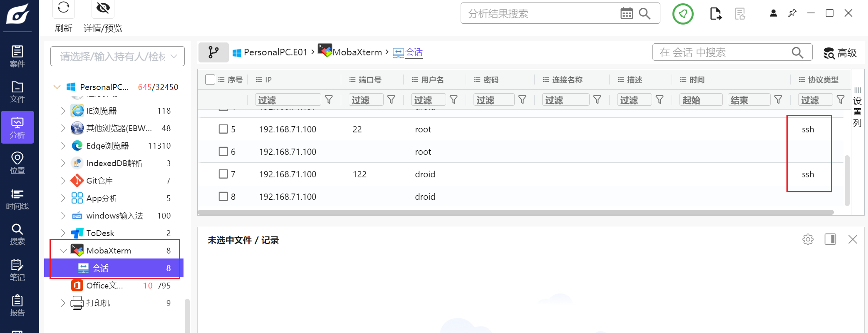Image resolution: width=868 pixels, height=333 pixels.
Task: Select the 会话 item under MobaXterm
Action: [114, 268]
